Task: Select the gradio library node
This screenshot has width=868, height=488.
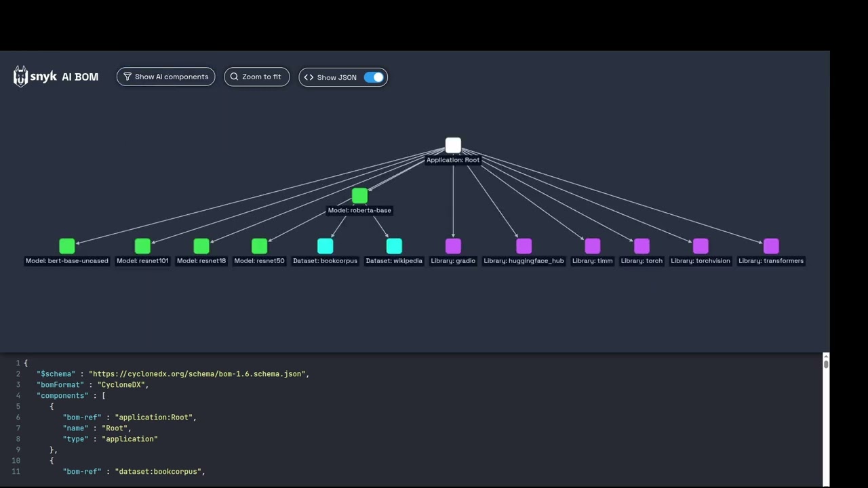Action: pyautogui.click(x=453, y=246)
